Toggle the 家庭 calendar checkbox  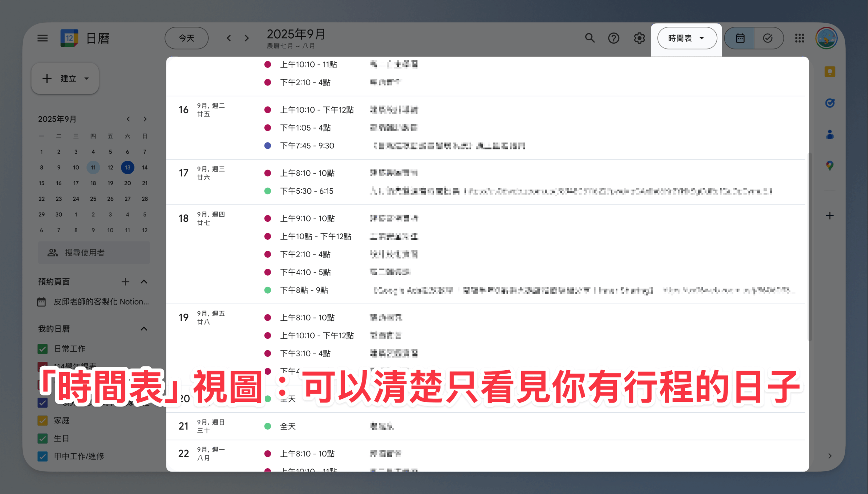(x=42, y=421)
